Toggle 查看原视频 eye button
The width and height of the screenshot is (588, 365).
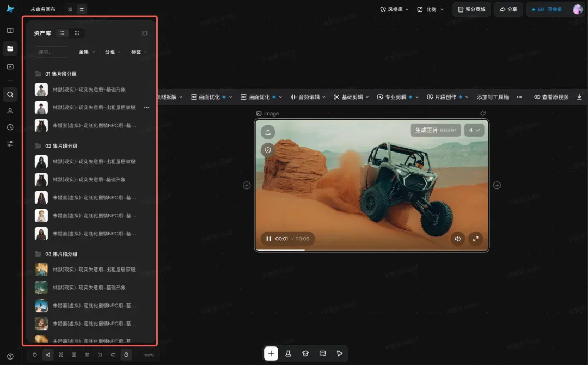tap(551, 97)
